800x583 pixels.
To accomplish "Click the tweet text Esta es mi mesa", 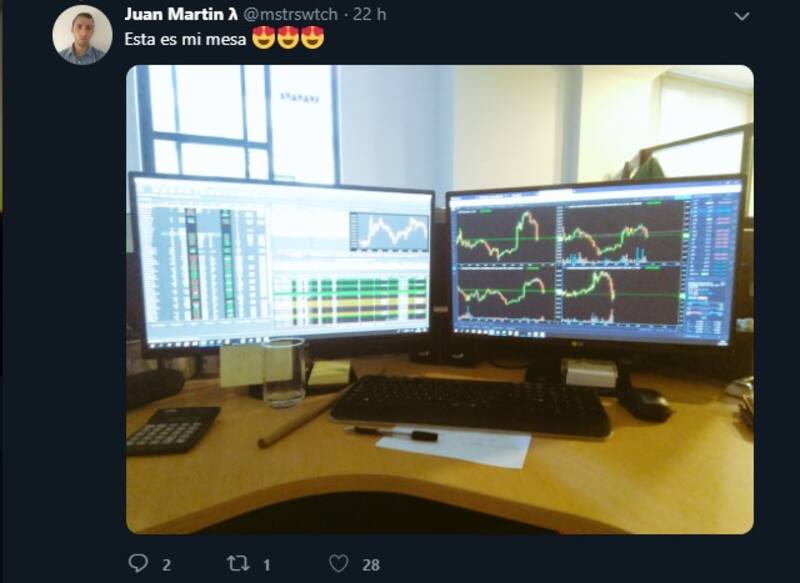I will [x=185, y=39].
